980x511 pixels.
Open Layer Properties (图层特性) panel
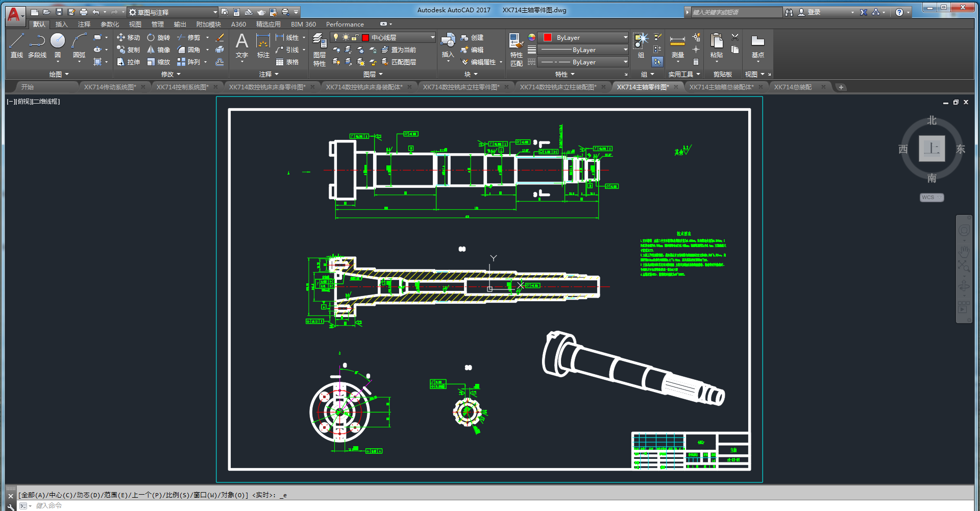point(320,50)
